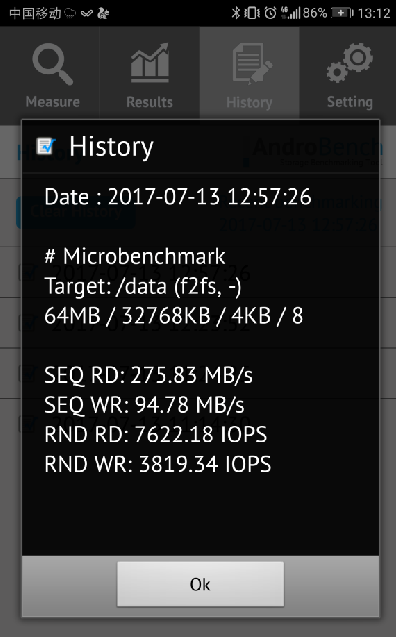Open the Measure tab magnifier icon
The width and height of the screenshot is (396, 637).
(52, 64)
